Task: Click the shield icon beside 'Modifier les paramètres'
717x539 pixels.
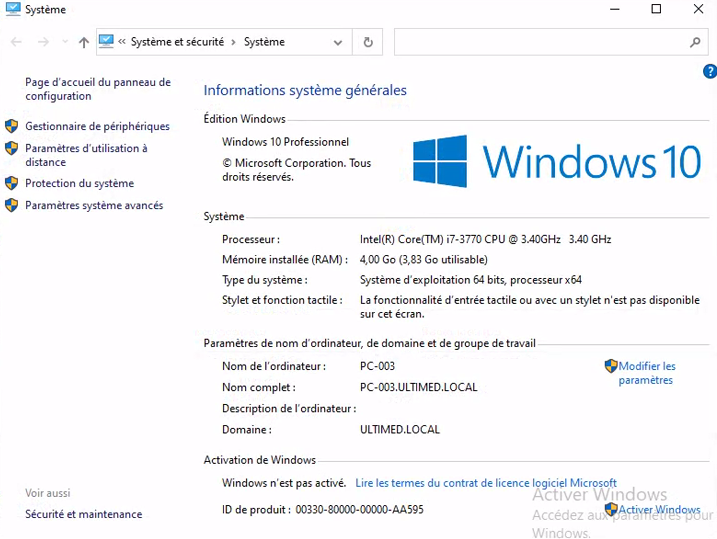Action: 611,366
